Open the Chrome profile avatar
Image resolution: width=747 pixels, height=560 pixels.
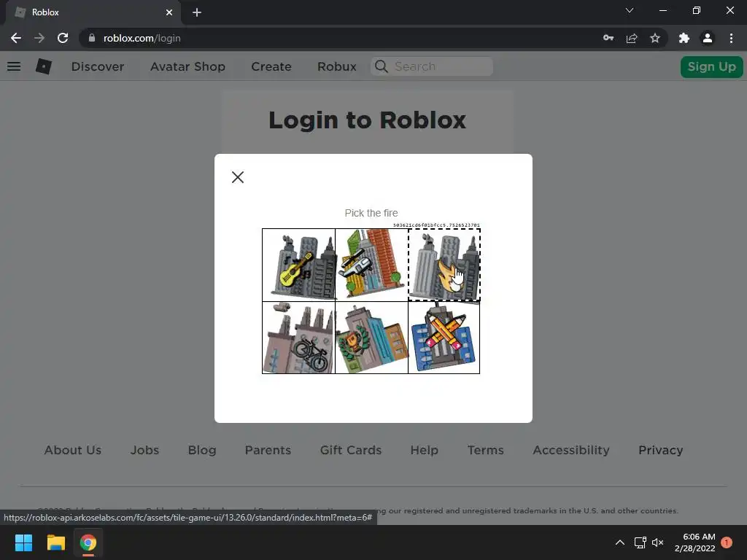click(708, 38)
